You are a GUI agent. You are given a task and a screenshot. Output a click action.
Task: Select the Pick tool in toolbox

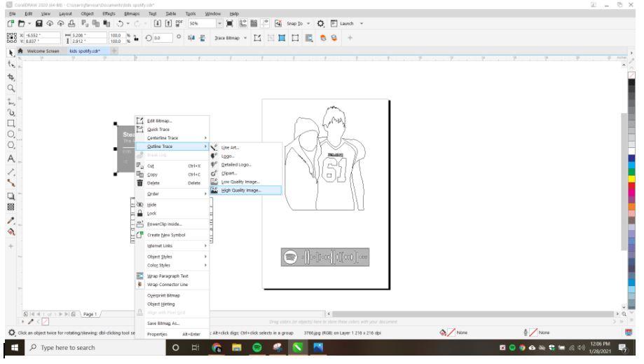11,53
